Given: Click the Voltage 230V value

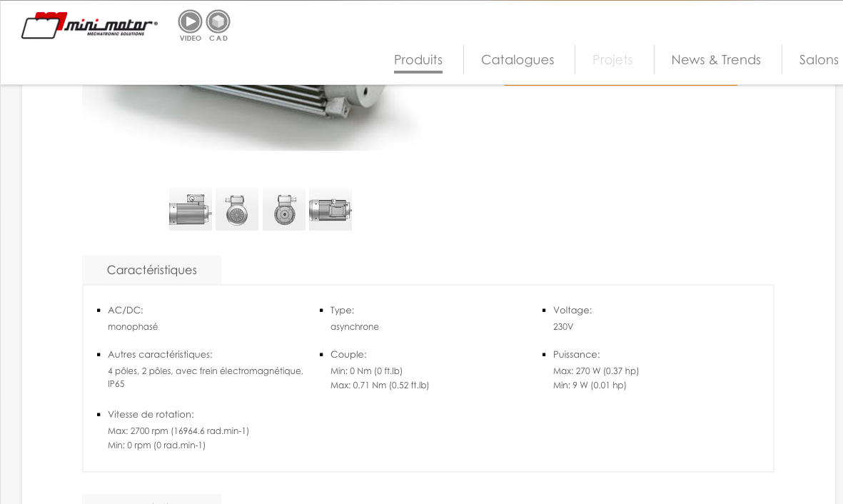Looking at the screenshot, I should pyautogui.click(x=563, y=326).
